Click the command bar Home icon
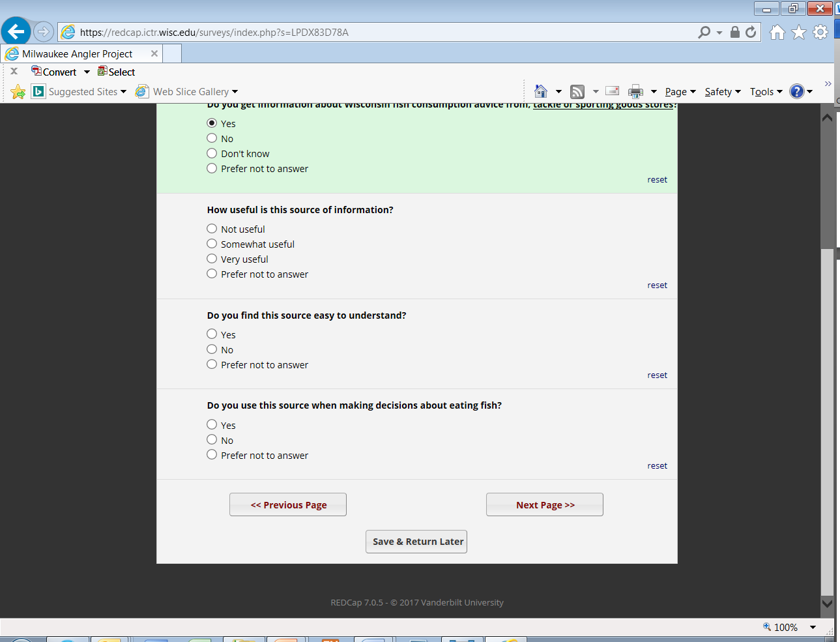 click(x=541, y=91)
